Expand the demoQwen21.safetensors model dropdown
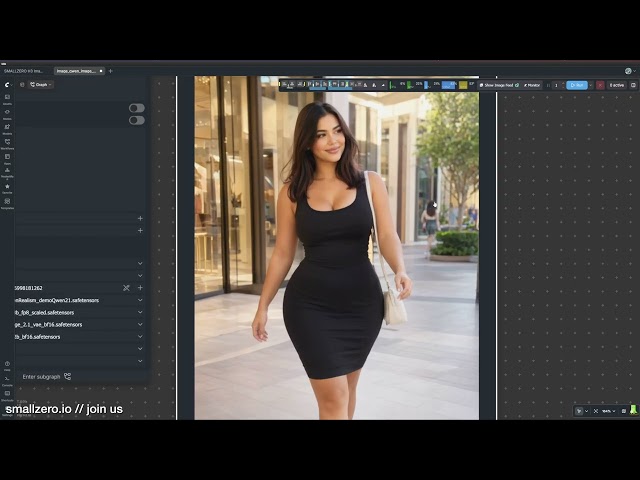 [140, 300]
